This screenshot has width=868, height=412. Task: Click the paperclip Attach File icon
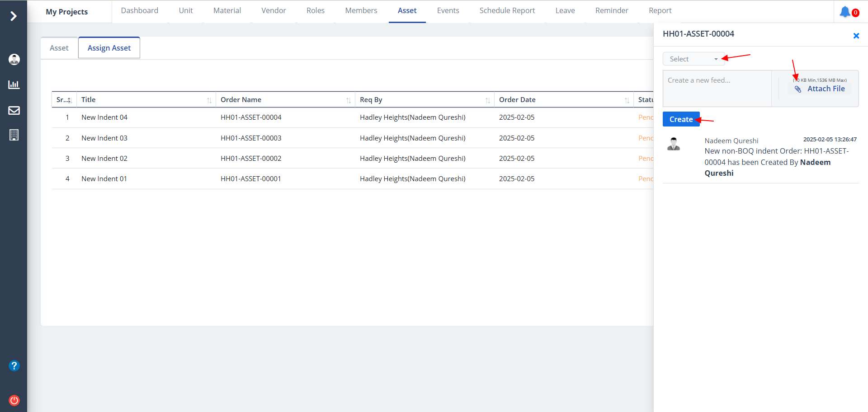click(798, 89)
